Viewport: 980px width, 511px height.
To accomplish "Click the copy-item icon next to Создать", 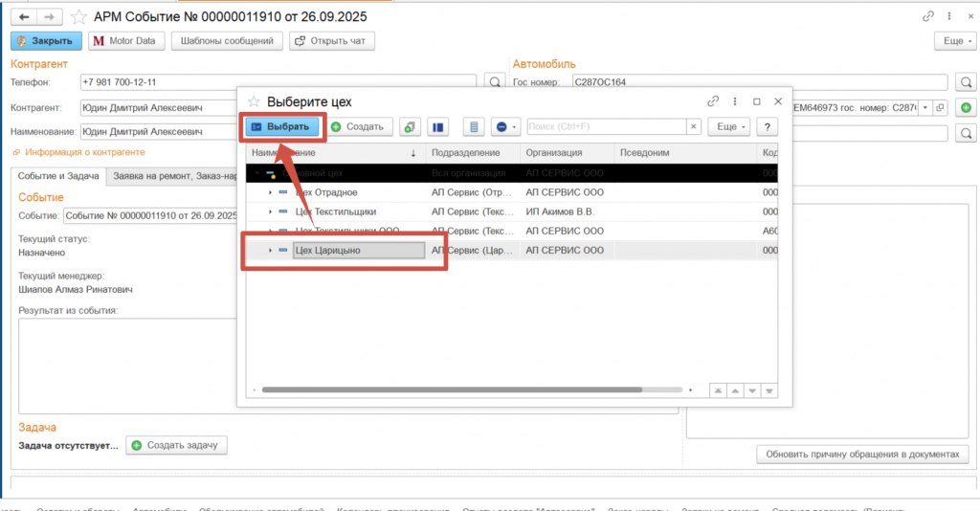I will 410,126.
